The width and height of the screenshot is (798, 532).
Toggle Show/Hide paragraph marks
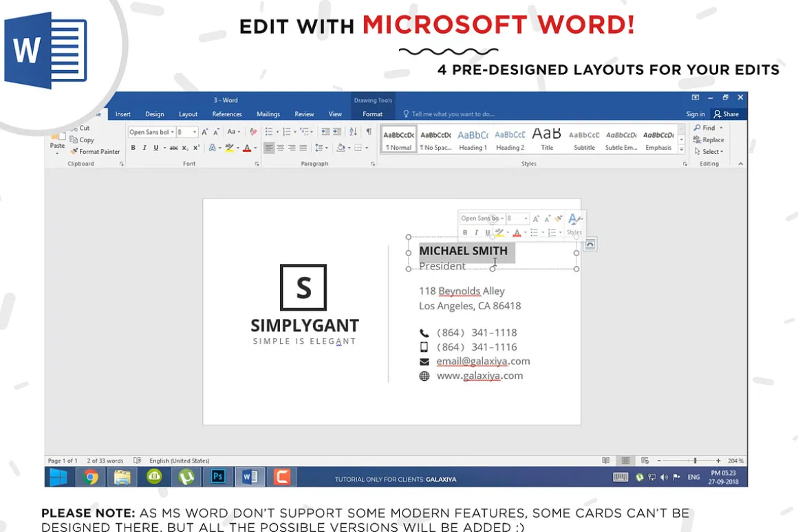(x=369, y=132)
